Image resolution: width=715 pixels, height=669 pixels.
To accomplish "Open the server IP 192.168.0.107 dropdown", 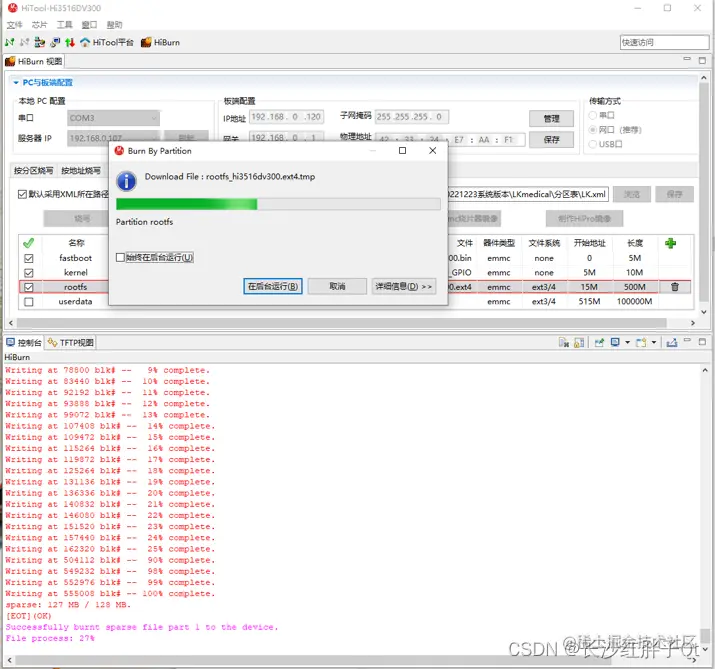I will [x=113, y=138].
